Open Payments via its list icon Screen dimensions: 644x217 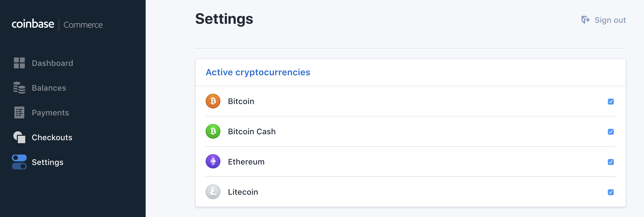(x=19, y=112)
